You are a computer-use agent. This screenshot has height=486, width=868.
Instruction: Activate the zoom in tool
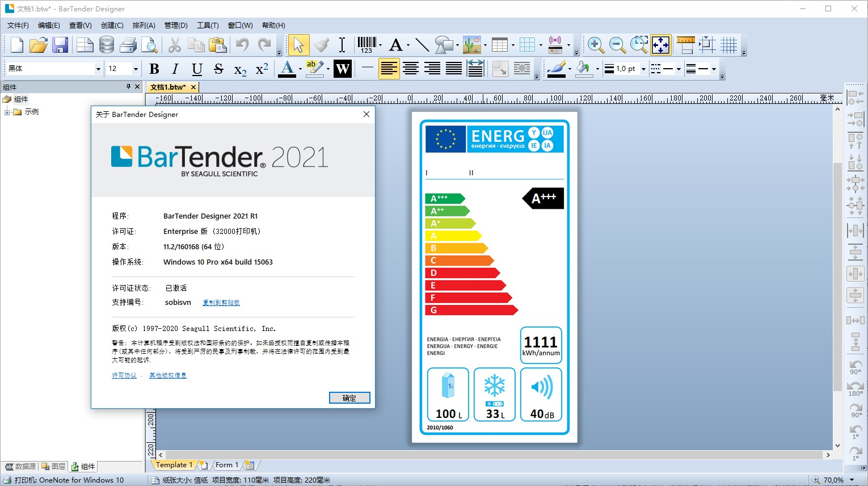594,44
